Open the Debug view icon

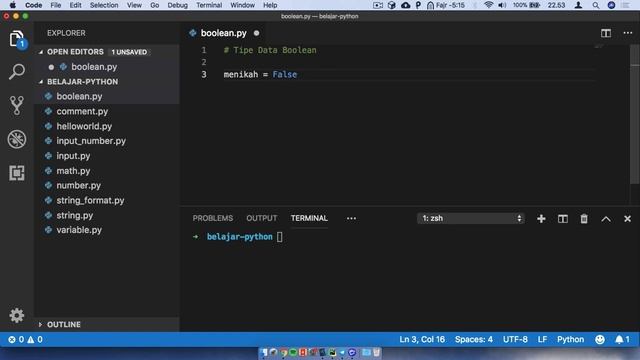tap(17, 139)
